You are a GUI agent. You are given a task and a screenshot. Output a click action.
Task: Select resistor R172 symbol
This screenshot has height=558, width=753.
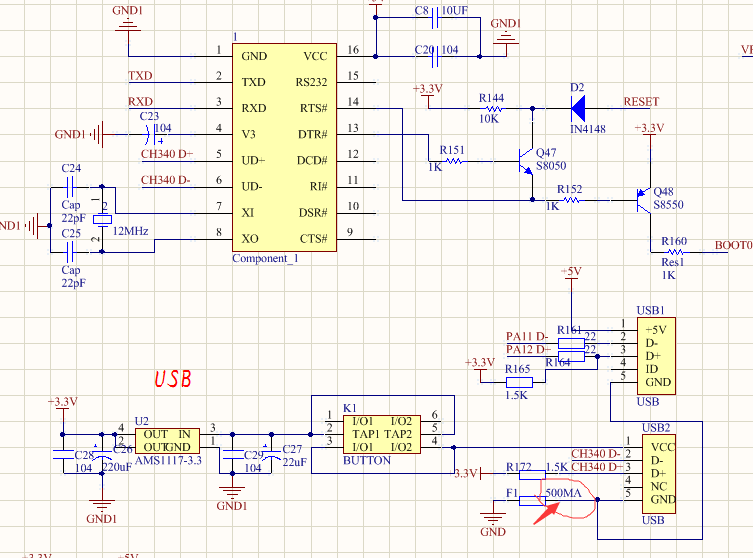(x=532, y=474)
